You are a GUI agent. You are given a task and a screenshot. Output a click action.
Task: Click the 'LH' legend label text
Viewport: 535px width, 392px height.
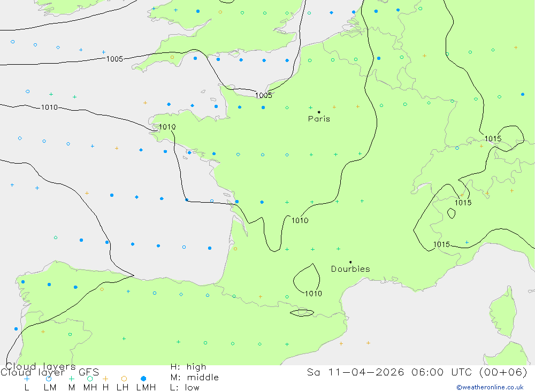pyautogui.click(x=123, y=388)
